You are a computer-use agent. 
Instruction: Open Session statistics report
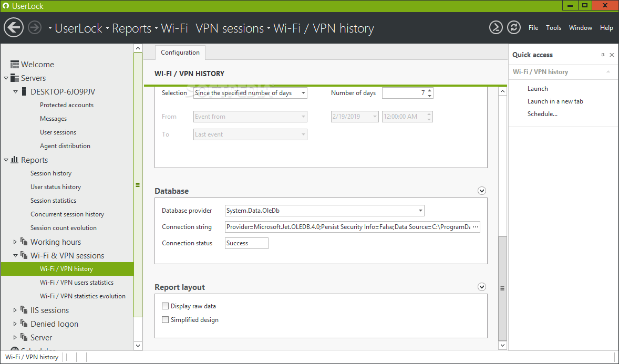[x=53, y=201]
